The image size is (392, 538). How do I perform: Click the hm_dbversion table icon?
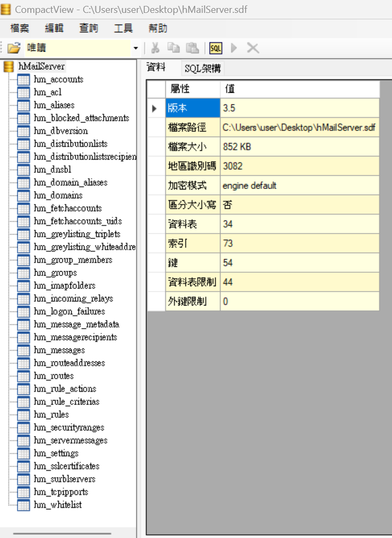point(23,131)
